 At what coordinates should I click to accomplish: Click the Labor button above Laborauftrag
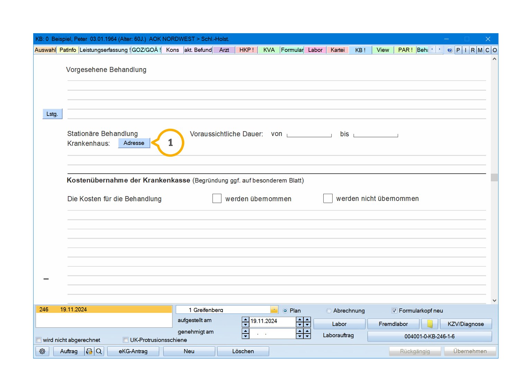339,324
